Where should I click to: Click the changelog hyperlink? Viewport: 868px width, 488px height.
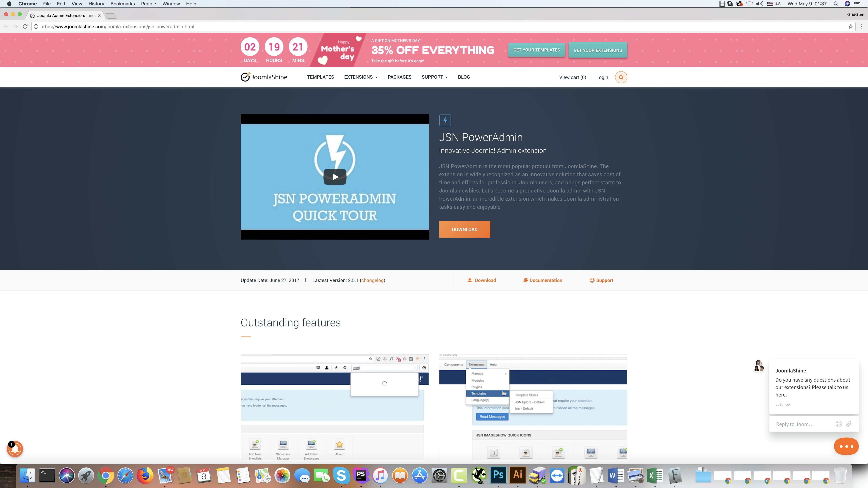tap(371, 280)
